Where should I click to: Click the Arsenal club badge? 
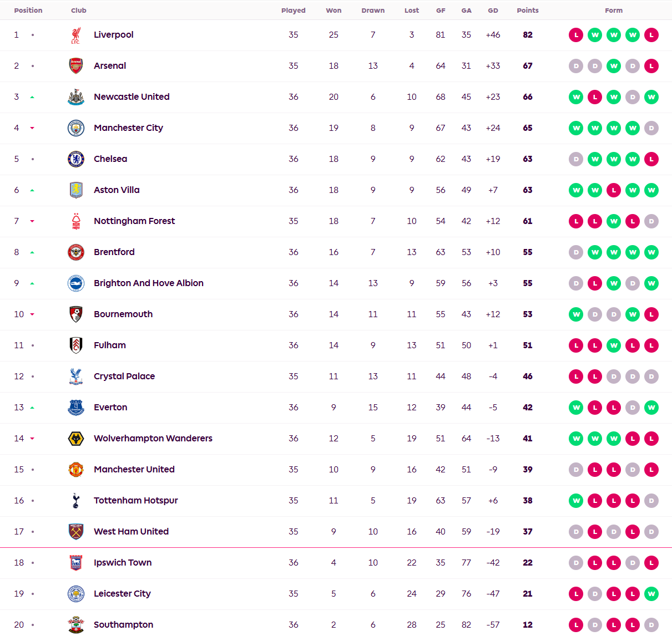tap(76, 66)
